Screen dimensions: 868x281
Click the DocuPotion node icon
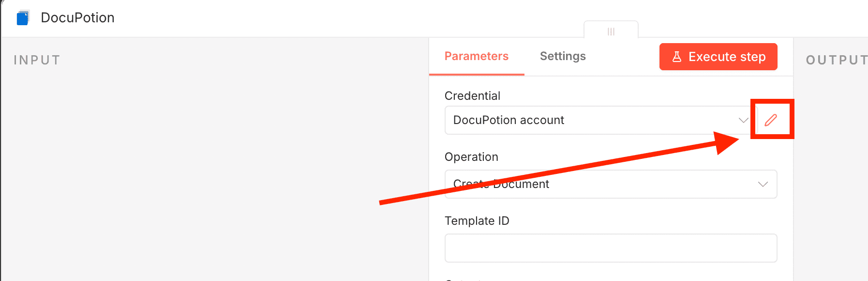[x=23, y=18]
